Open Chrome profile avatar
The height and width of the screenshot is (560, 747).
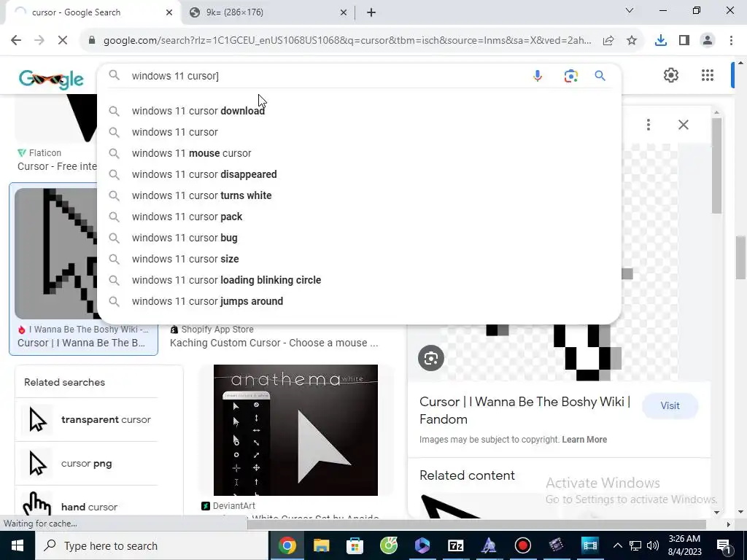[708, 41]
